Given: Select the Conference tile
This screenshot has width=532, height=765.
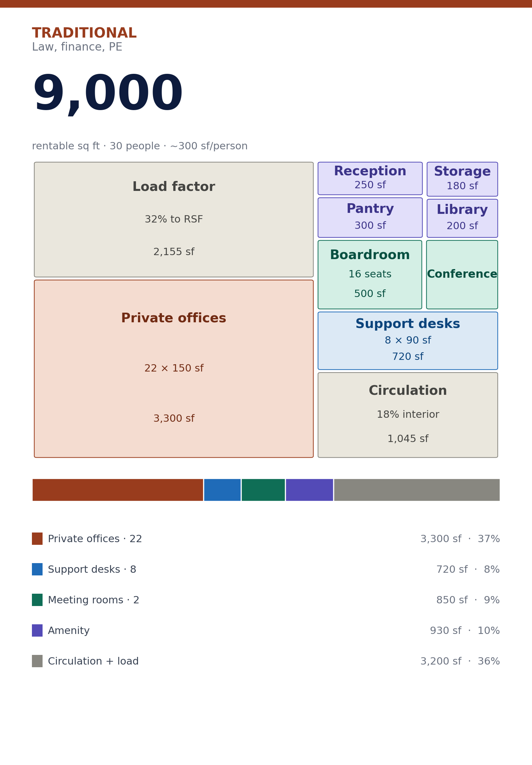Looking at the screenshot, I should pyautogui.click(x=462, y=274).
